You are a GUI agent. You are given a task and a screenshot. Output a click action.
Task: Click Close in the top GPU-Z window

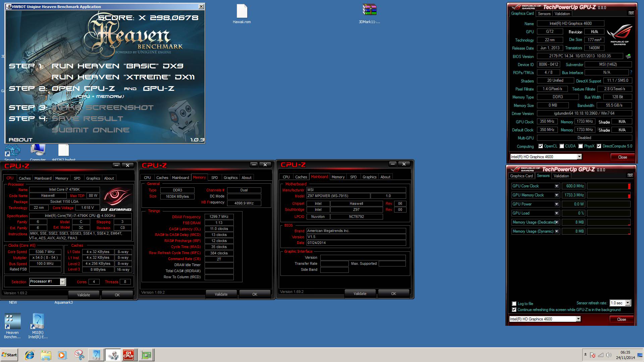623,157
